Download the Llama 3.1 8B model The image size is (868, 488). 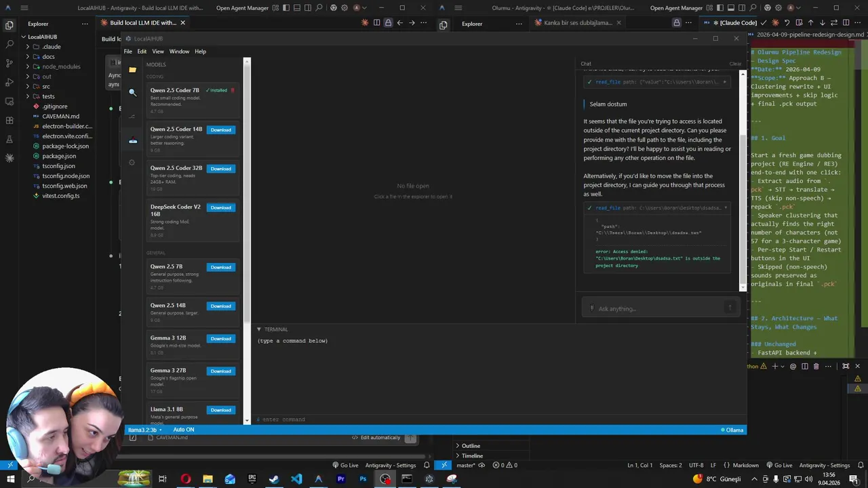(x=221, y=410)
